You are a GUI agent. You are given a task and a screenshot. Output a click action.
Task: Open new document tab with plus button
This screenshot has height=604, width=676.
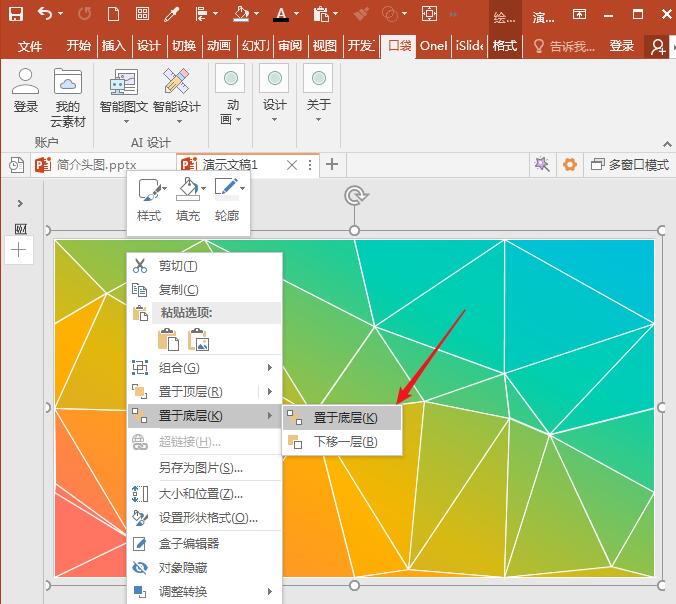click(332, 165)
